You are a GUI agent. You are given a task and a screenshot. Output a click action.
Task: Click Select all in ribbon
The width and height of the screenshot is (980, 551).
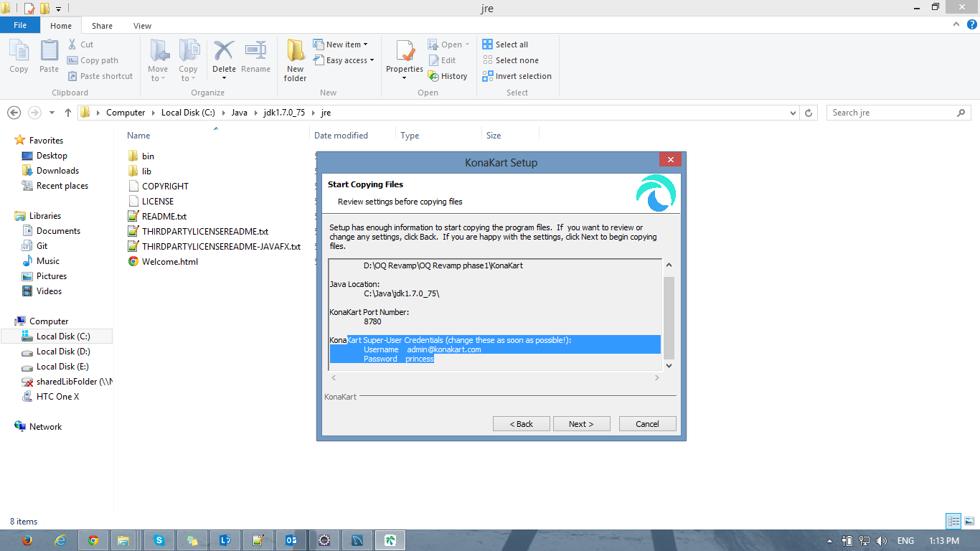point(506,44)
